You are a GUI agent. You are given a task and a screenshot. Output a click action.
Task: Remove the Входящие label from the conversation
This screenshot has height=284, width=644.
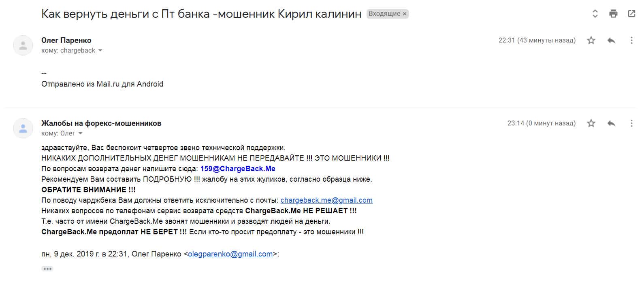(x=404, y=14)
